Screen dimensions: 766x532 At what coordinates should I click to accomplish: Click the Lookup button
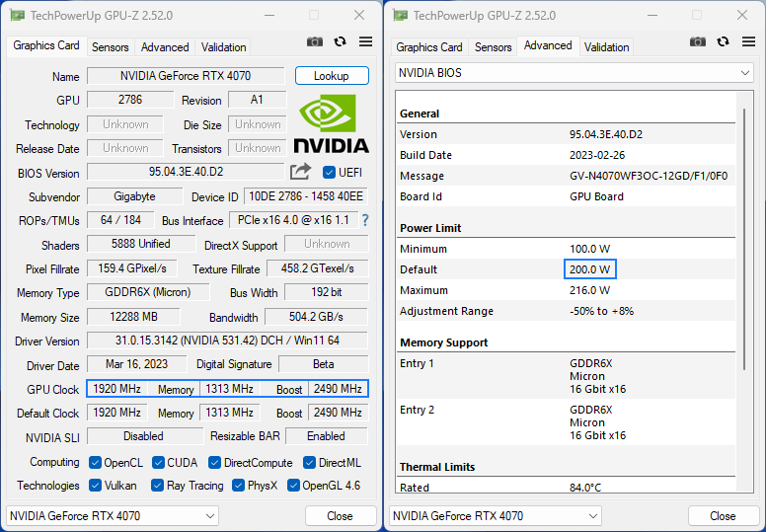[x=332, y=76]
